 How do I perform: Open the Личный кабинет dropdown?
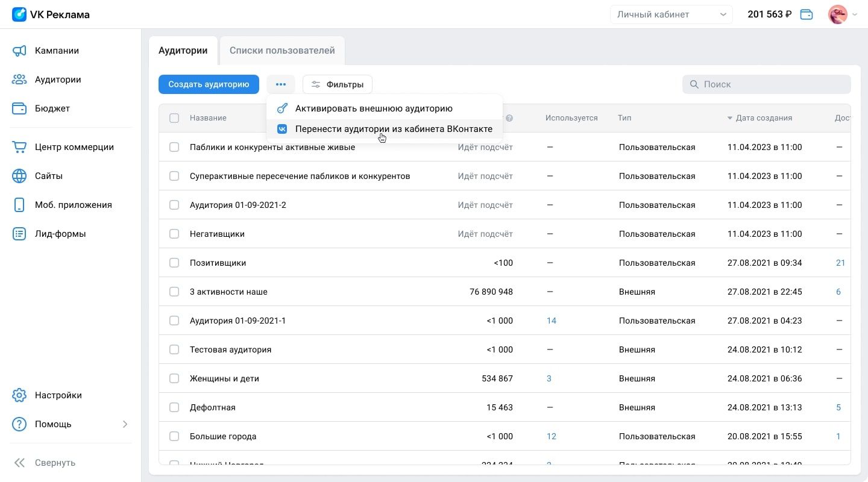click(671, 14)
